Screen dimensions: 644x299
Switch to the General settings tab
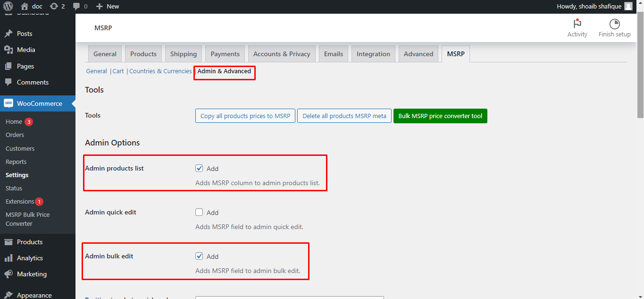(x=105, y=54)
